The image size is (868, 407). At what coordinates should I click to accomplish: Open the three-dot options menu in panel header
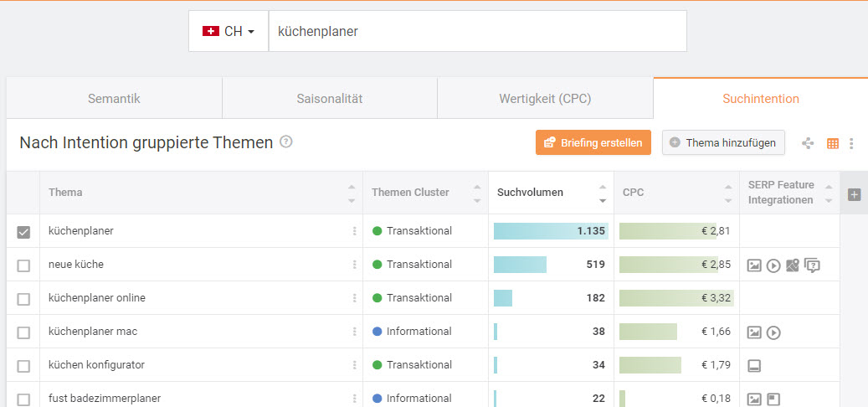tap(850, 143)
